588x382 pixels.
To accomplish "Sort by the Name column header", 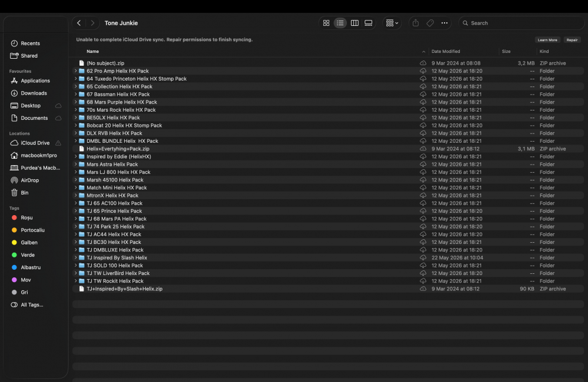I will (x=93, y=51).
